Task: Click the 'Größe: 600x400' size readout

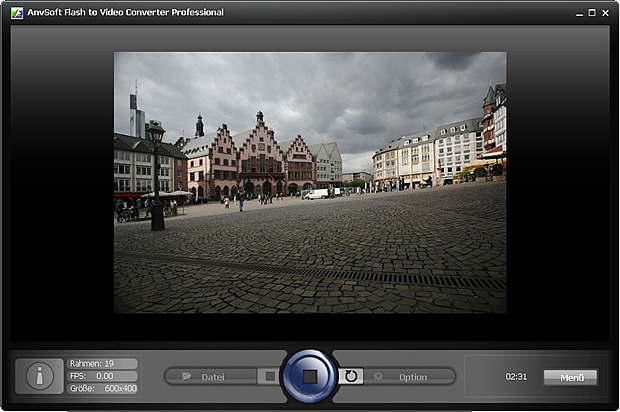Action: 102,389
